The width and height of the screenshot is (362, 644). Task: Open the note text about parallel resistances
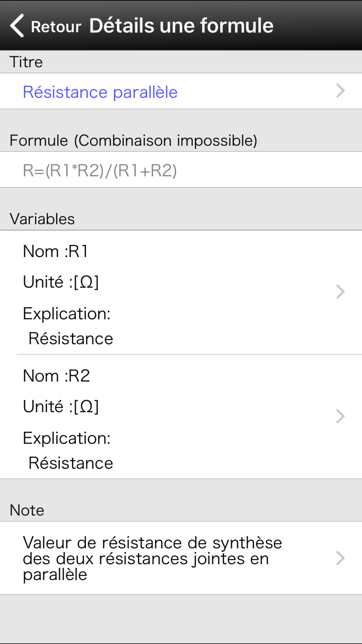[152, 558]
